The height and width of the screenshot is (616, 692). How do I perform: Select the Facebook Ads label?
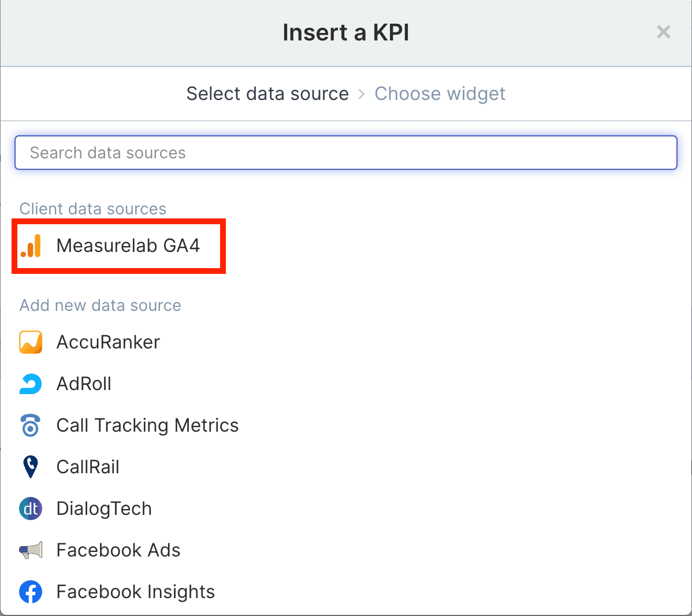[x=118, y=550]
